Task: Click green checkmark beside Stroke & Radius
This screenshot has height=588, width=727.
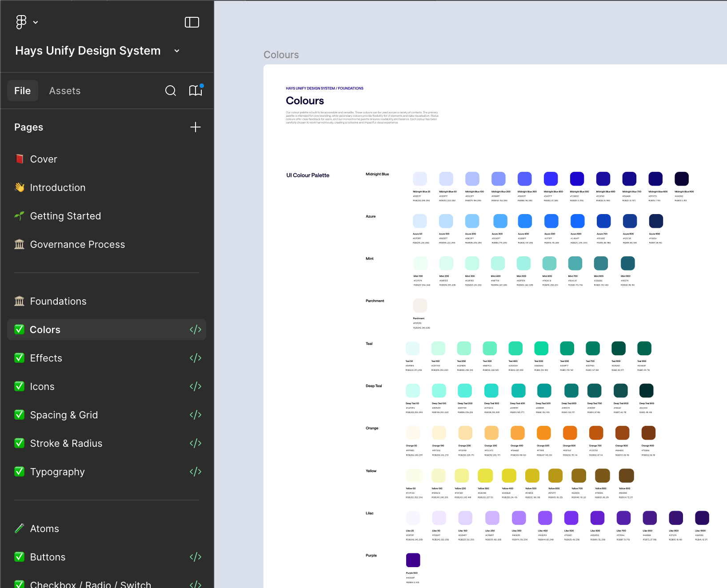Action: coord(20,443)
